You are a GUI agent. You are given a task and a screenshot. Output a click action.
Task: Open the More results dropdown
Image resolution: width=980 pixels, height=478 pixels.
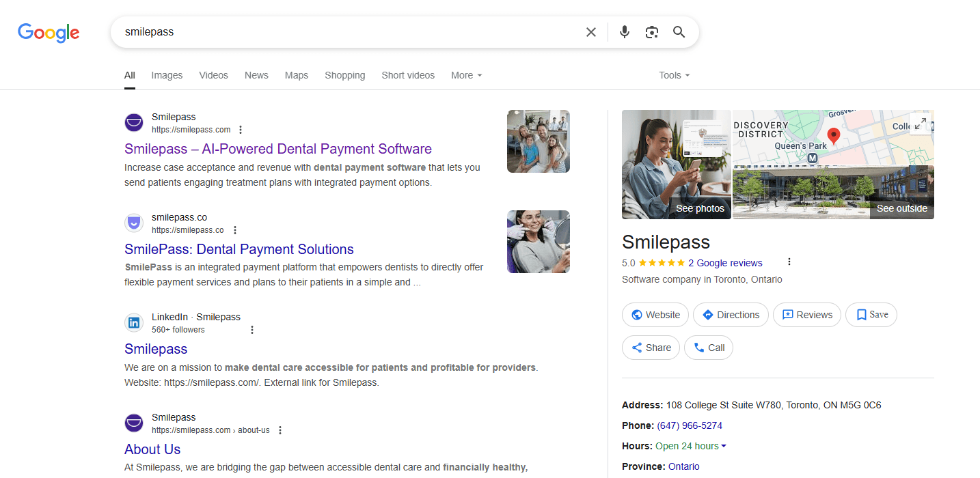[x=465, y=75]
